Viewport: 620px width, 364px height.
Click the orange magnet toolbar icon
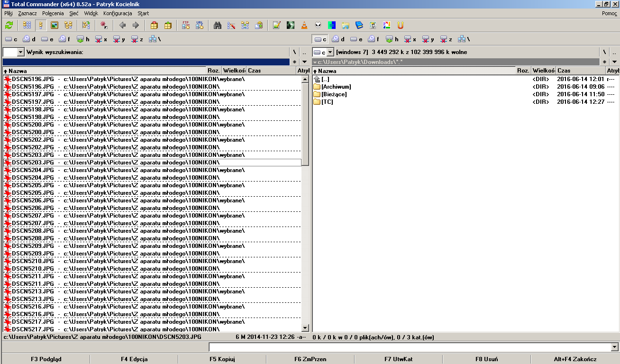click(x=401, y=25)
